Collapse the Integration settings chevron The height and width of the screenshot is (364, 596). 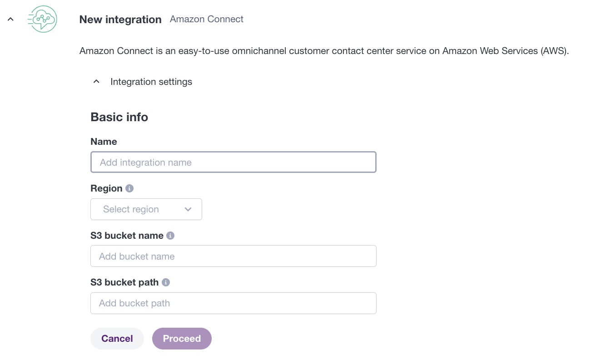[x=96, y=82]
